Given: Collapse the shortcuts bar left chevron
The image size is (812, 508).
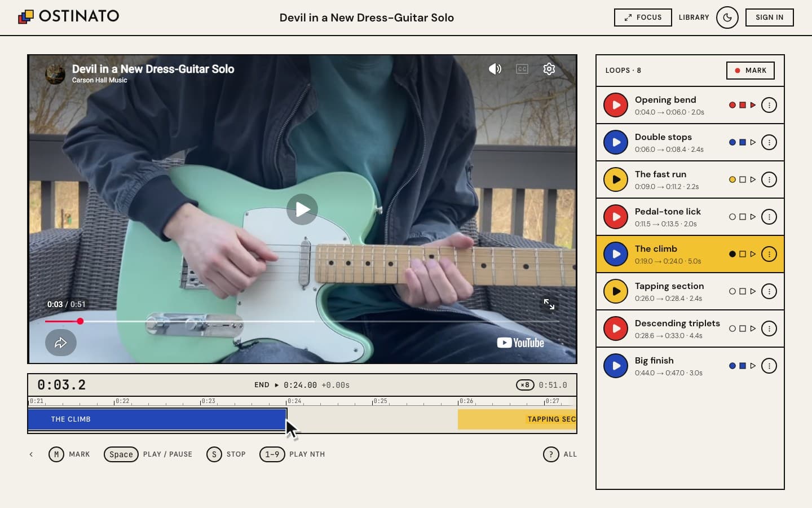Looking at the screenshot, I should pos(31,454).
